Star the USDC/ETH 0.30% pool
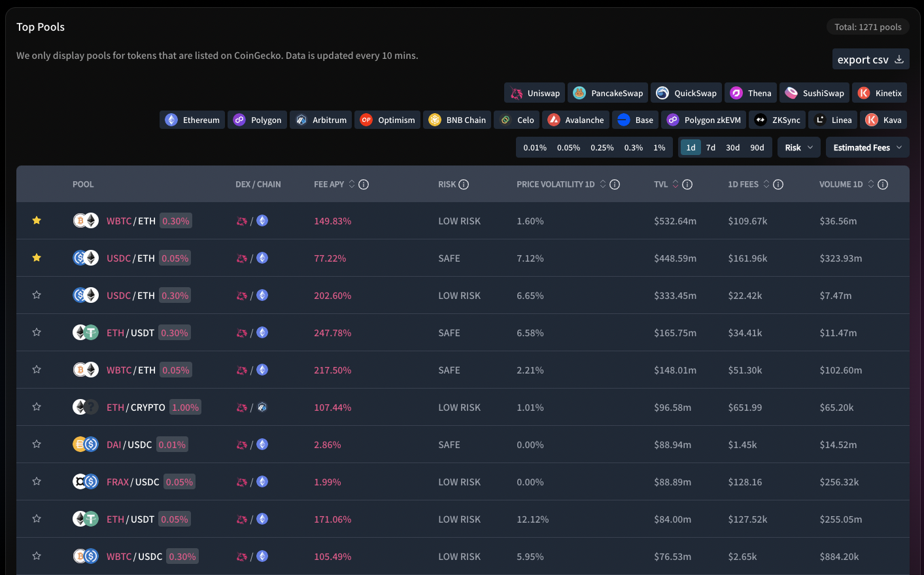Image resolution: width=924 pixels, height=575 pixels. (x=37, y=295)
